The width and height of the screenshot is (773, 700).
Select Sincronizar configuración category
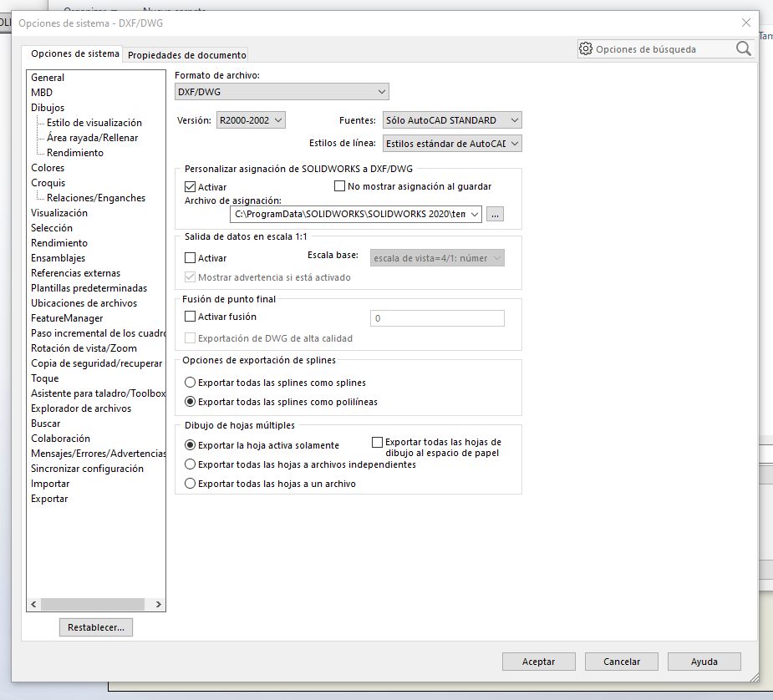tap(87, 469)
